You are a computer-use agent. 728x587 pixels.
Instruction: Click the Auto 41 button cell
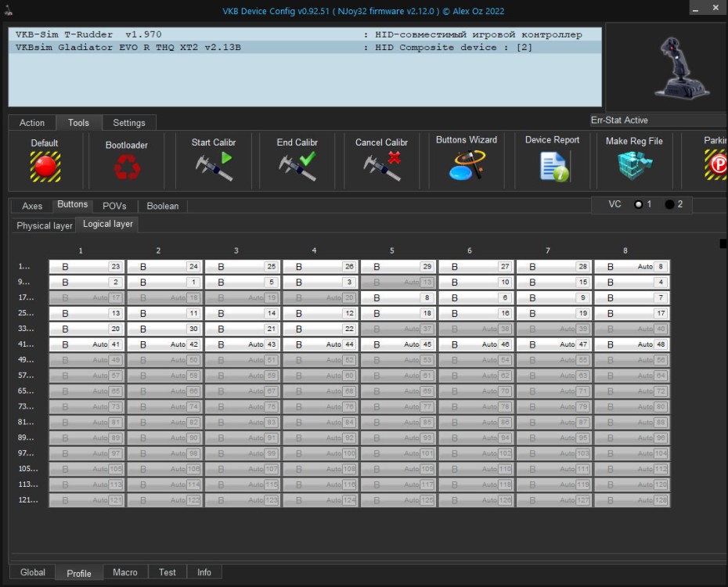coord(86,344)
